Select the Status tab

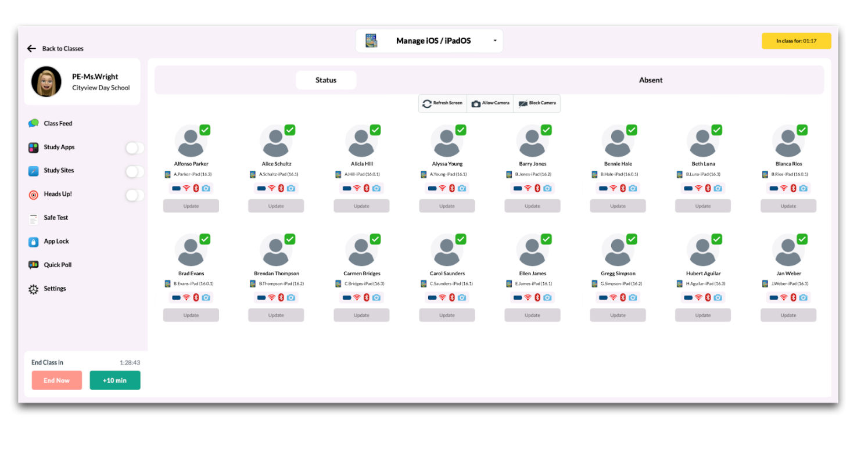tap(326, 80)
